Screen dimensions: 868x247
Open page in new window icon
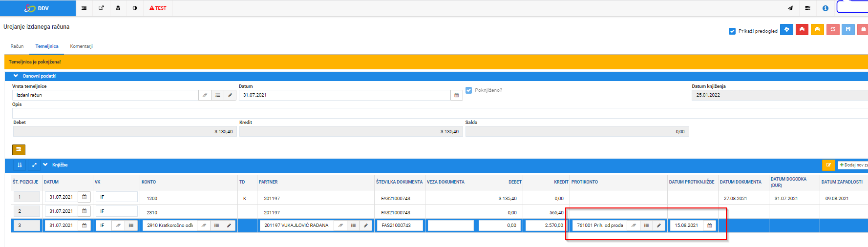pos(101,8)
